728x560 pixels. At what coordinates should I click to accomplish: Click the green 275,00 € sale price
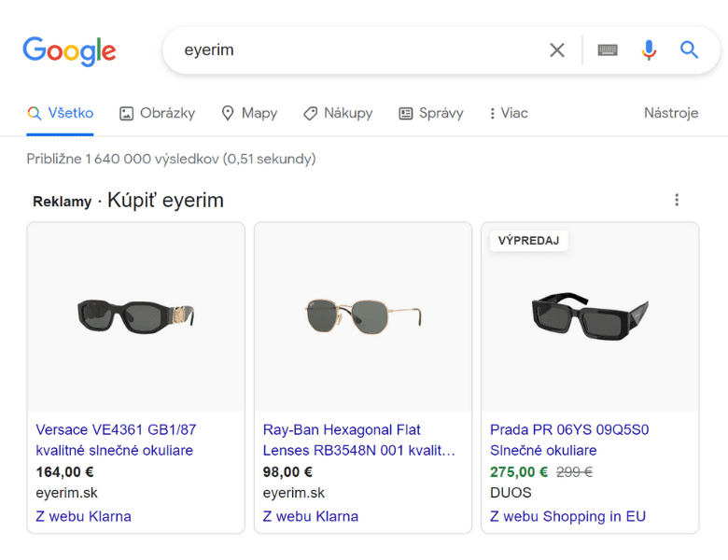pos(519,472)
